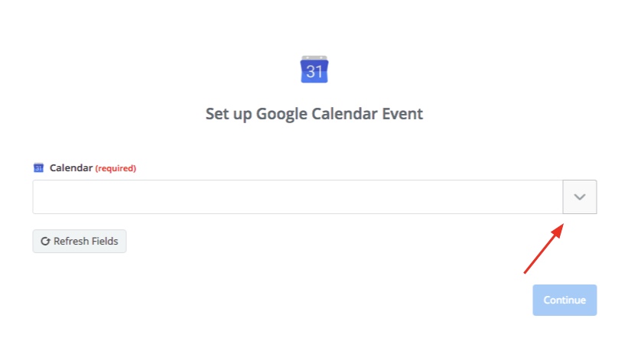This screenshot has width=628, height=364.
Task: Click inside the Calendar text box
Action: click(298, 197)
